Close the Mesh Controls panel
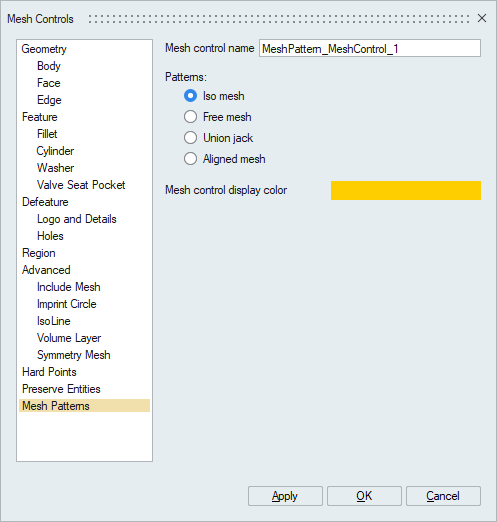 482,18
